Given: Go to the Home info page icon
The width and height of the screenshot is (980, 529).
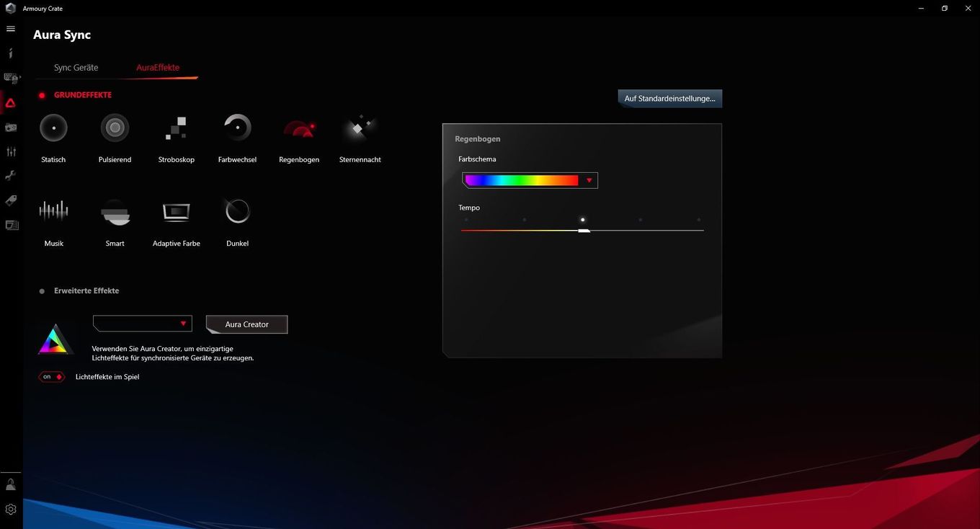Looking at the screenshot, I should (11, 53).
